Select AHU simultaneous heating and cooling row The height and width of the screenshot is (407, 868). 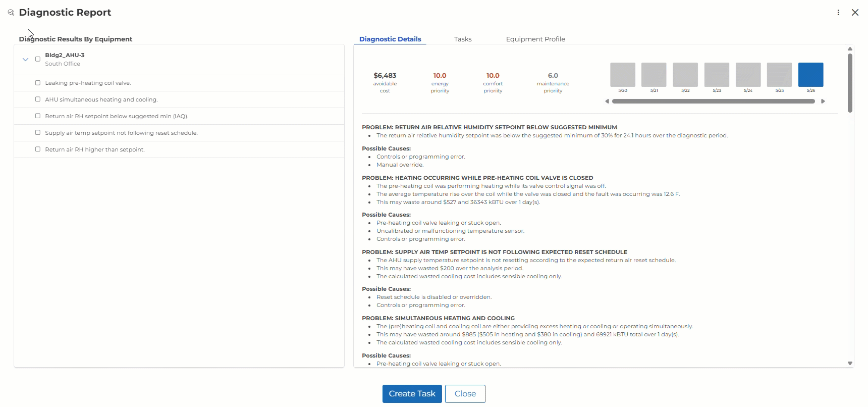(179, 99)
